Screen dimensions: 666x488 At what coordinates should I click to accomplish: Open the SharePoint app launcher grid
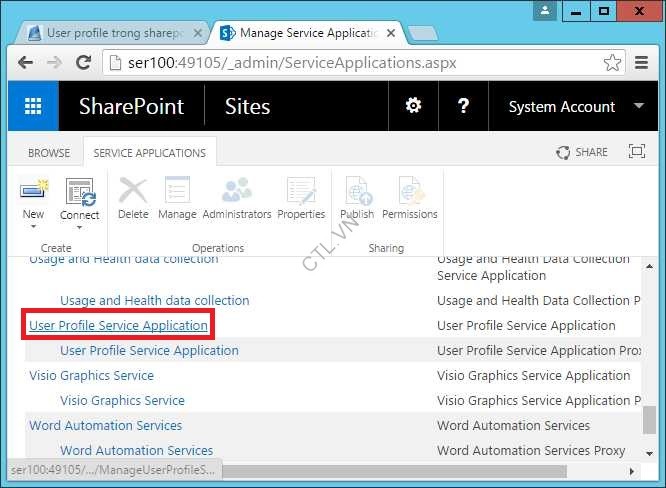(33, 107)
